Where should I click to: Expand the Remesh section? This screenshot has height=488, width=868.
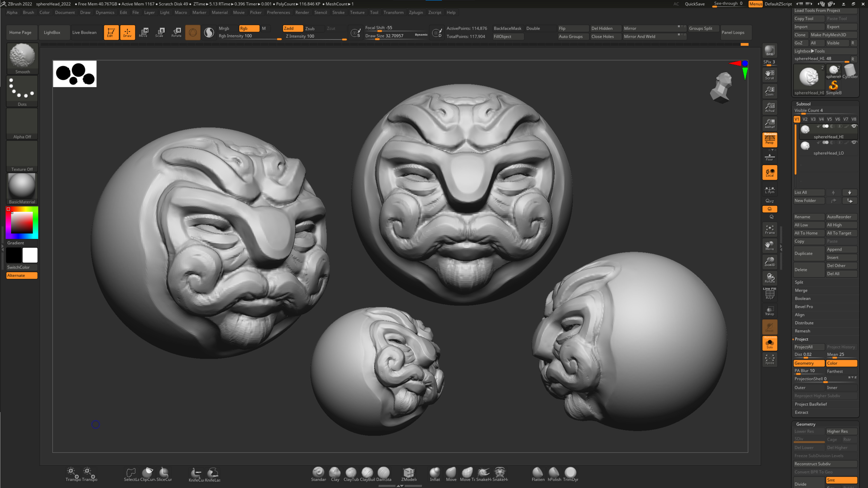pyautogui.click(x=802, y=331)
